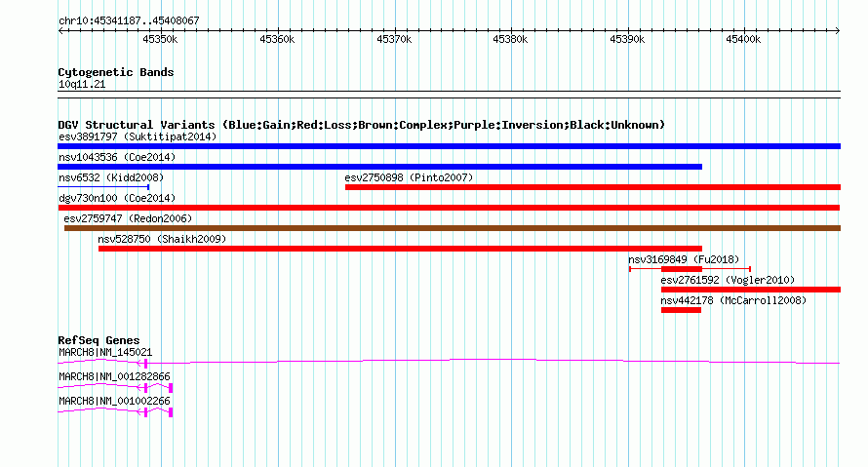Open the nsv442178 (McCarroll2008) variant label
Screen dimensions: 868x467
[x=733, y=300]
